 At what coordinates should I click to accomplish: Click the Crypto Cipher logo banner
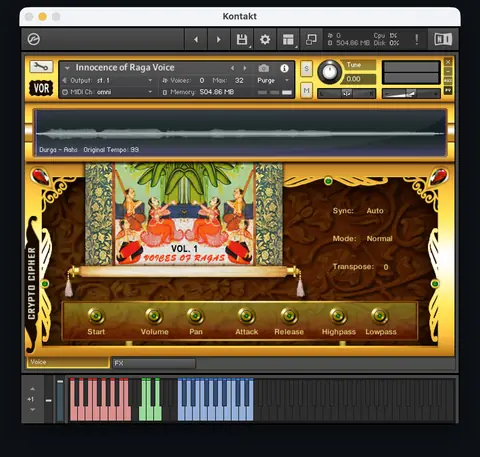32,283
